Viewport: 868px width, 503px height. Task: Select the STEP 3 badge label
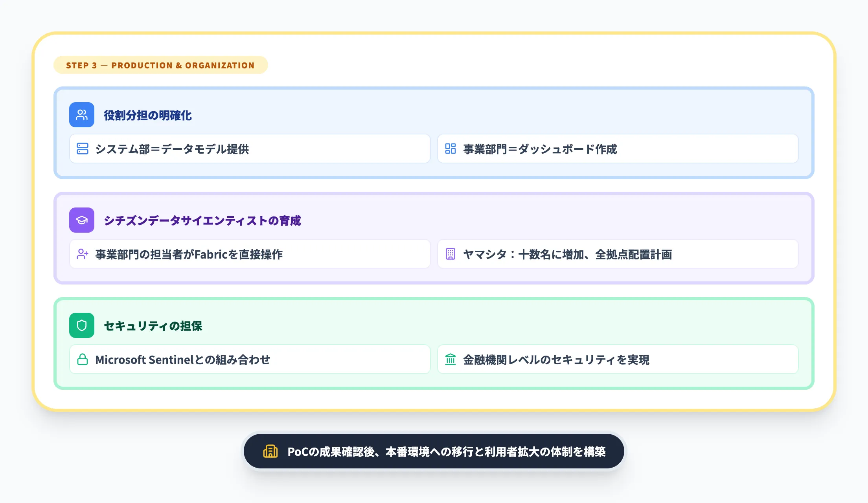(x=160, y=65)
